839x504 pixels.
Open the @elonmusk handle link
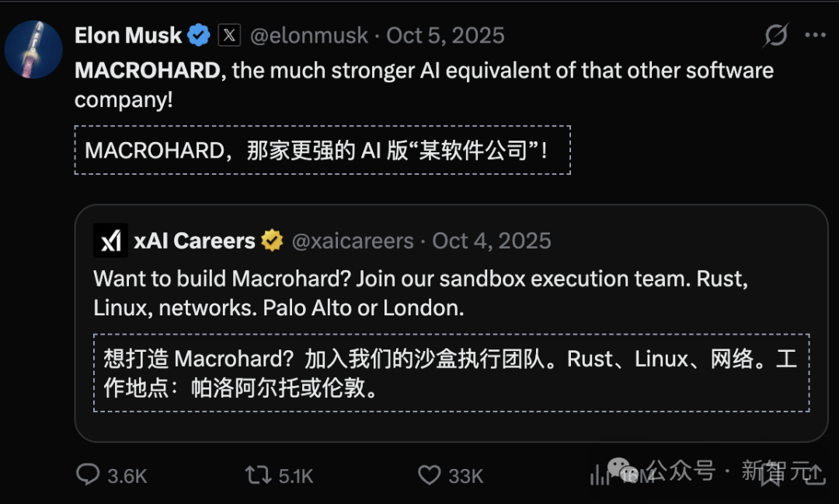pos(309,35)
